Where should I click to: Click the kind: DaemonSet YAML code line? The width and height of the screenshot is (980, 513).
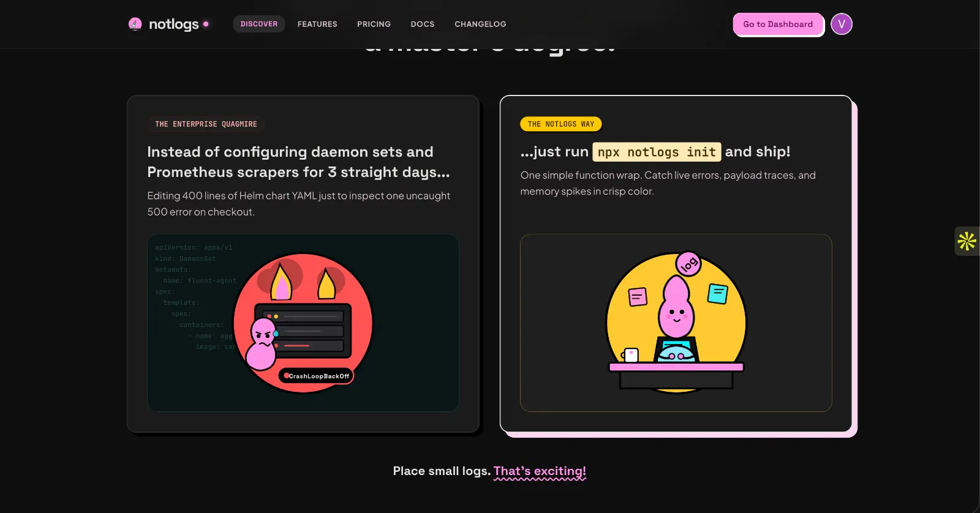(186, 259)
